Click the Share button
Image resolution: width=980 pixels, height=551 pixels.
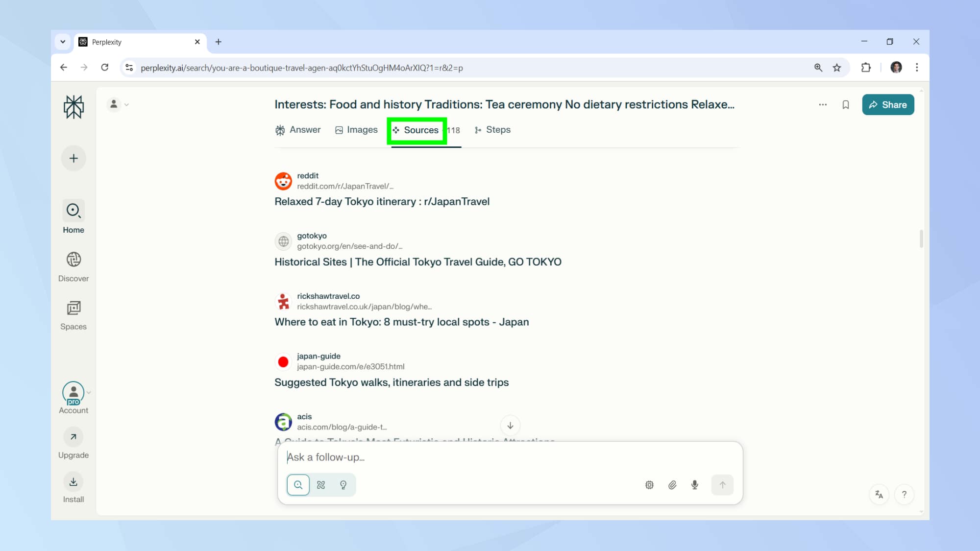tap(888, 105)
